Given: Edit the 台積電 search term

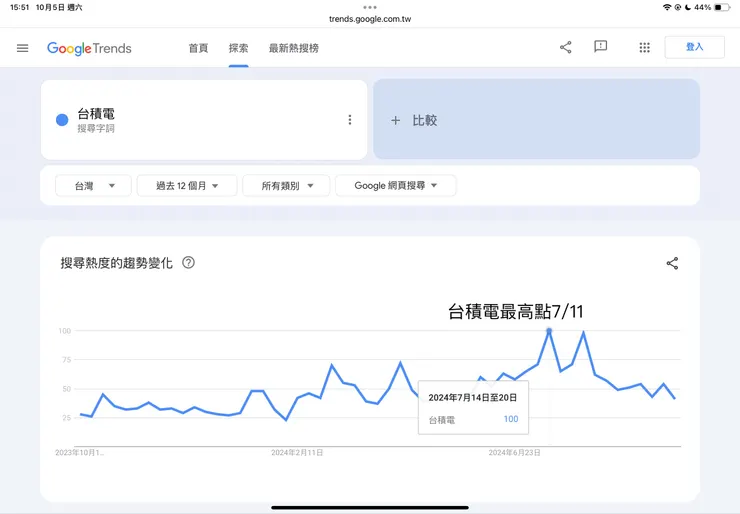Looking at the screenshot, I should pos(96,114).
